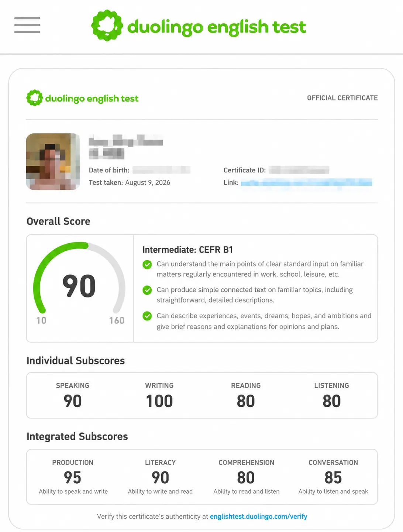Screen dimensions: 403x532
Task: Click the READING subscore 80
Action: tap(246, 401)
